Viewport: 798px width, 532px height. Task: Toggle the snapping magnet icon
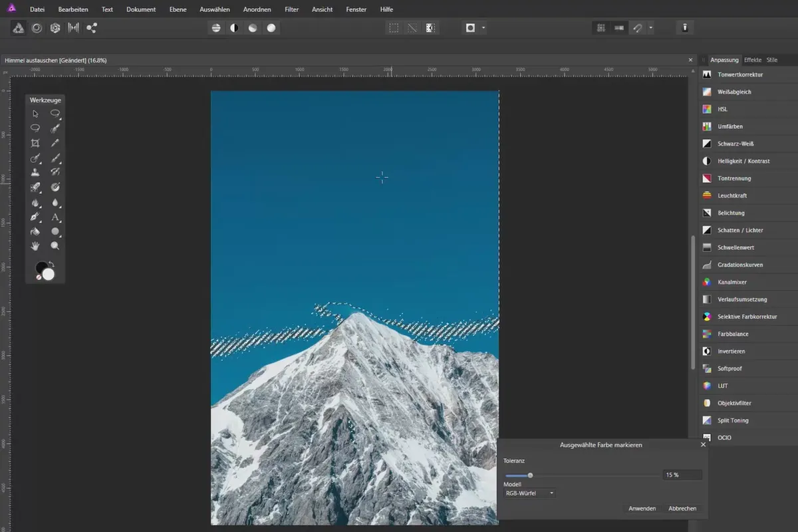click(x=637, y=28)
